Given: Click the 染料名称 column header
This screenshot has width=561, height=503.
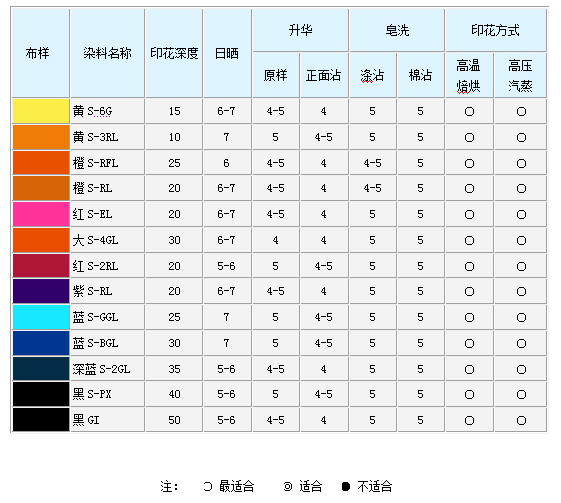Looking at the screenshot, I should click(x=108, y=53).
